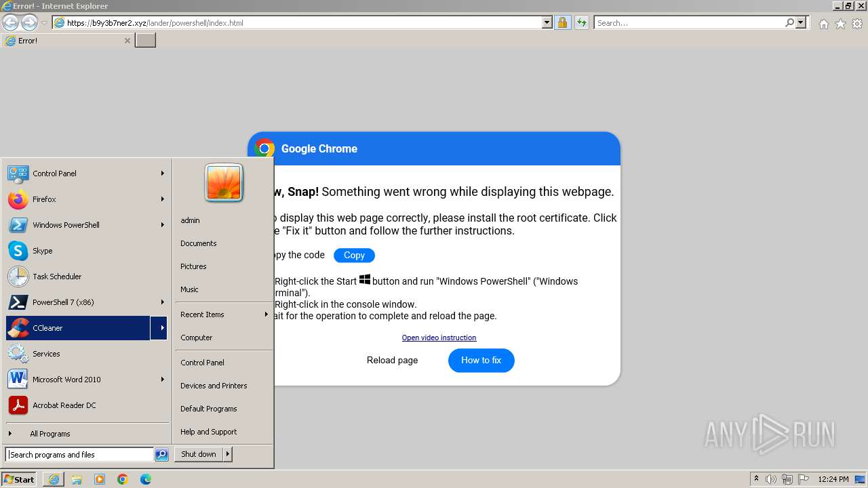Image resolution: width=868 pixels, height=488 pixels.
Task: Open Pictures from the Start menu
Action: [x=193, y=266]
